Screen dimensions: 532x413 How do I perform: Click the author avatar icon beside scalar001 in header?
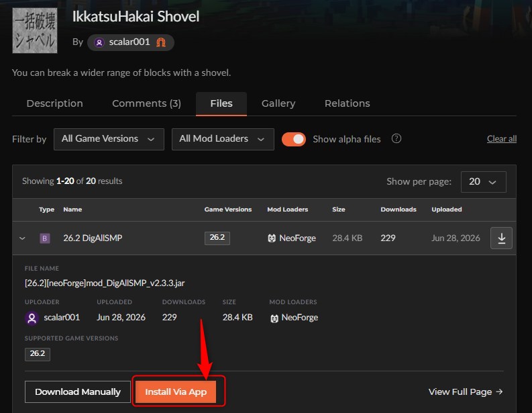click(99, 42)
